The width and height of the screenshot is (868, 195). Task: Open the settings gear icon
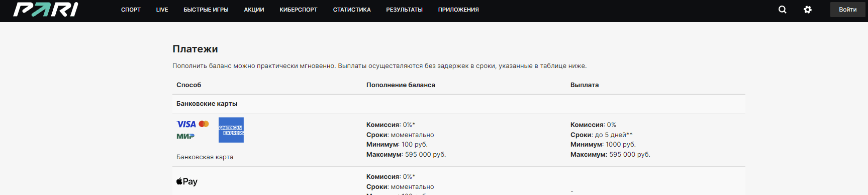pyautogui.click(x=808, y=10)
